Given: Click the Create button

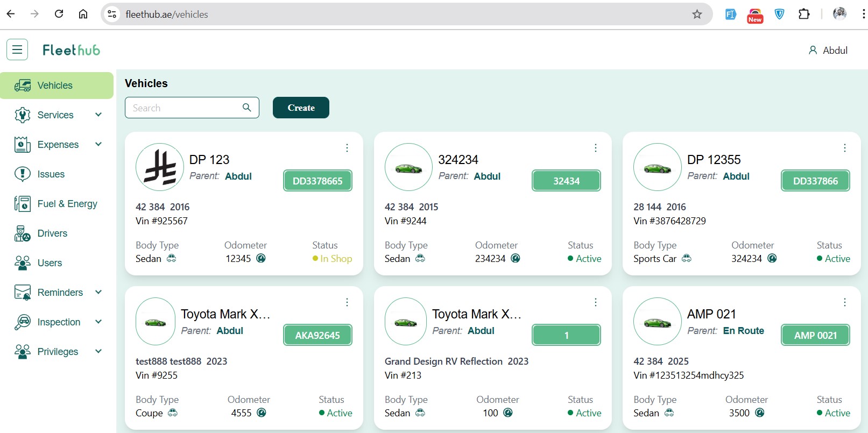Looking at the screenshot, I should pyautogui.click(x=301, y=108).
